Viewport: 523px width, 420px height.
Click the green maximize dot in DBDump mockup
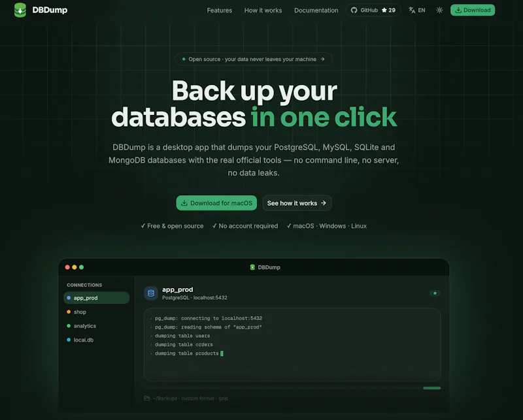coord(81,267)
